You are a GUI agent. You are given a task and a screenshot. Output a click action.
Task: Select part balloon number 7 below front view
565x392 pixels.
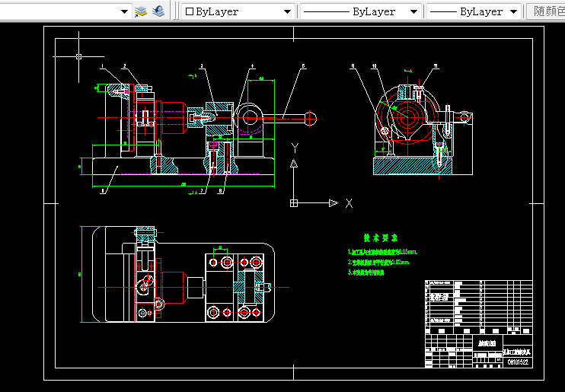pos(202,191)
